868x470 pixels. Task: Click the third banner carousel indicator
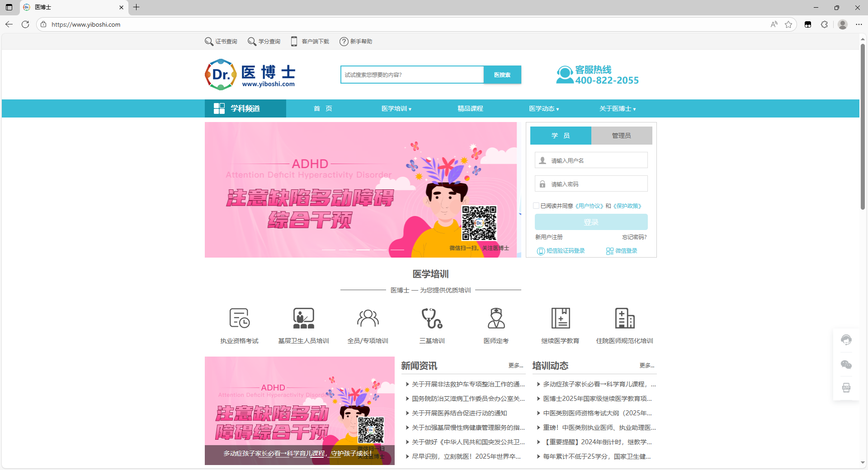363,249
